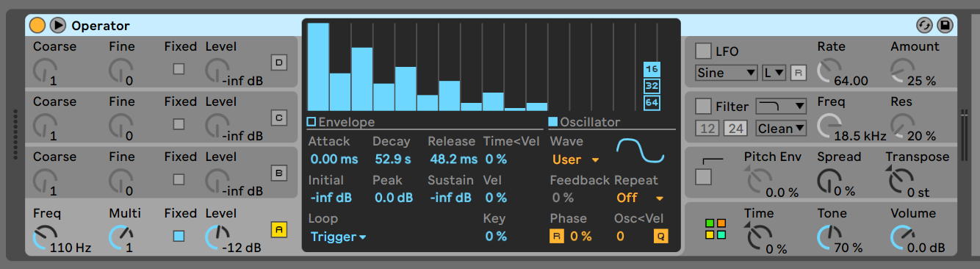The image size is (980, 269).
Task: Switch to the Oscillator tab
Action: (x=584, y=122)
